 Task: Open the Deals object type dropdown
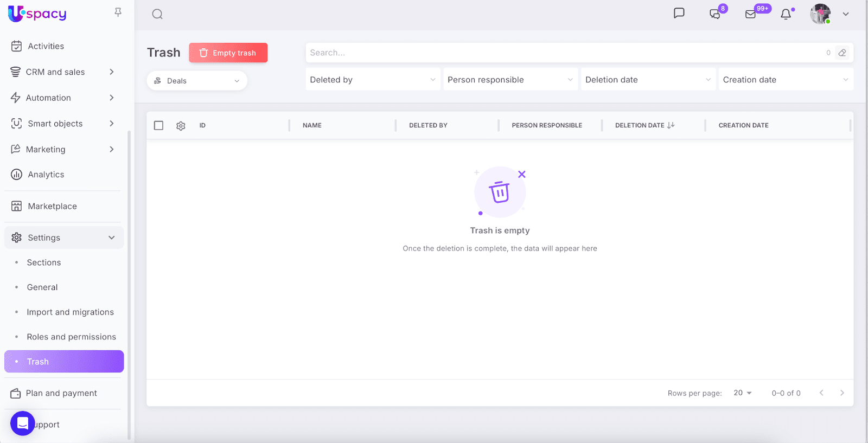click(197, 81)
